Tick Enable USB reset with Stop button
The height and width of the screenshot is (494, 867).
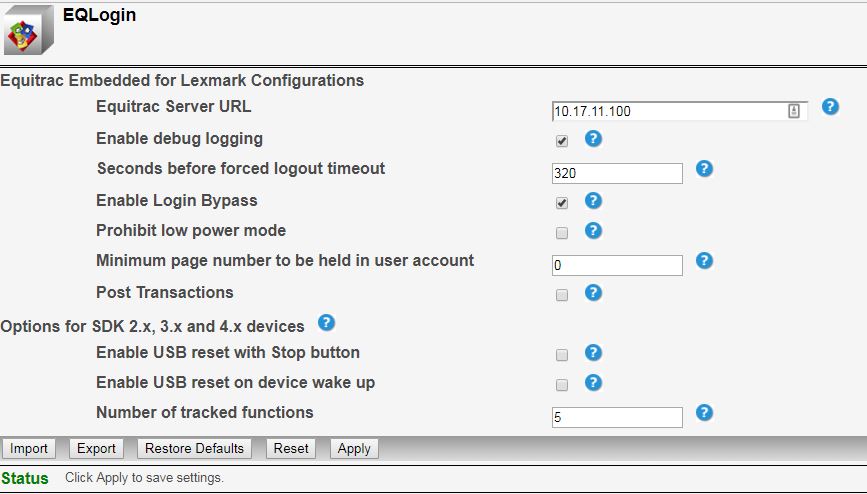[x=562, y=355]
